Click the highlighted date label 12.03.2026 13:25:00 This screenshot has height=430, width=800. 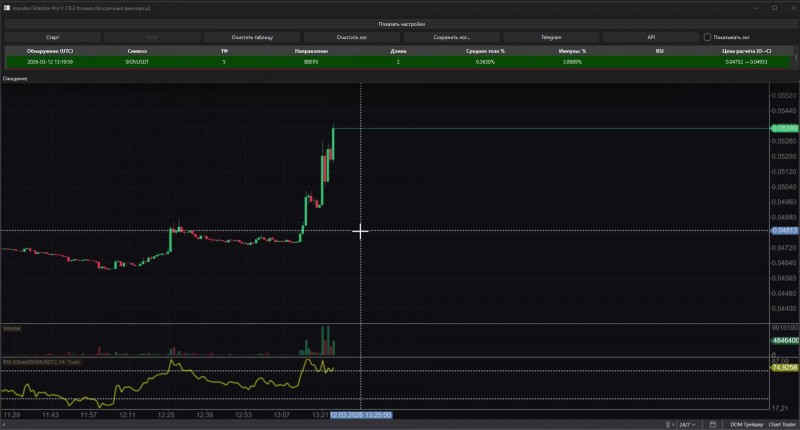click(361, 415)
